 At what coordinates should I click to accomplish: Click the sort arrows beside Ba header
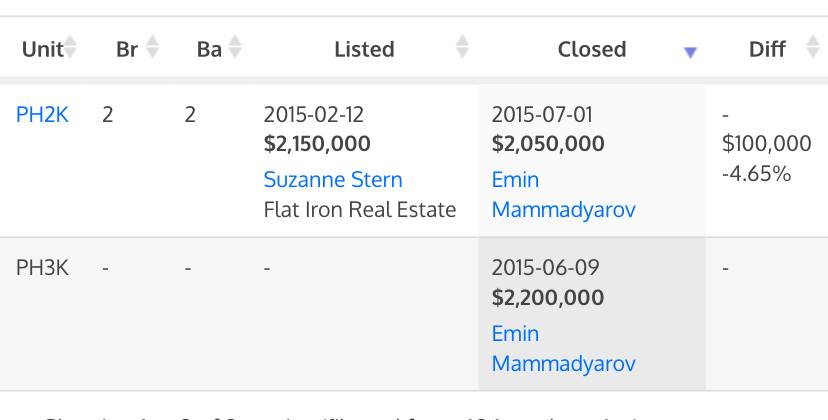(x=235, y=47)
